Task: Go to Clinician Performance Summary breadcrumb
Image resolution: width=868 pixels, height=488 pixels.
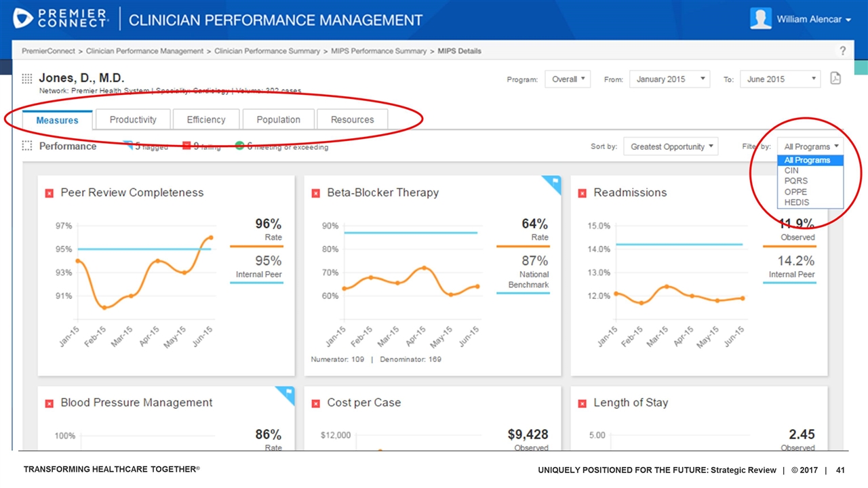Action: point(267,51)
